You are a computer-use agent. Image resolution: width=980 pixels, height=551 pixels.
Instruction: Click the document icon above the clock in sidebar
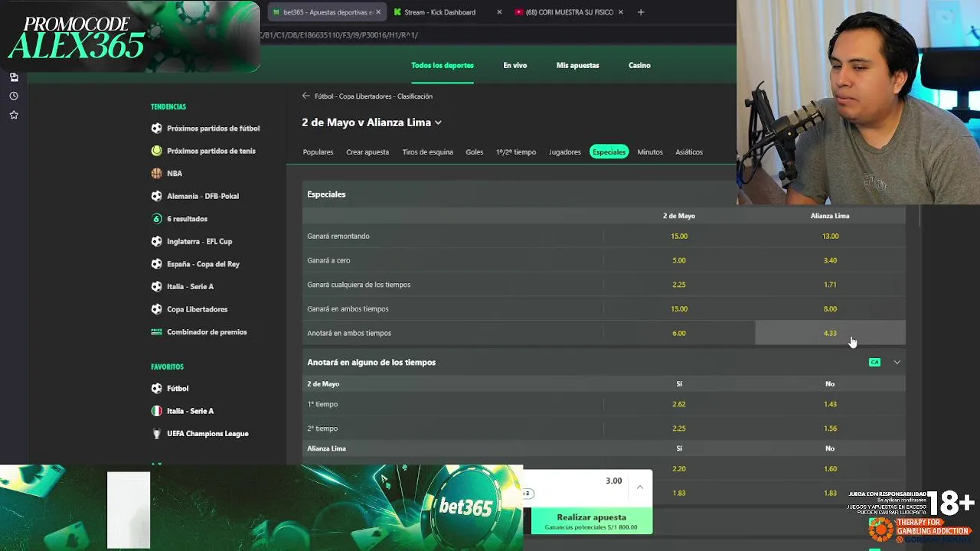tap(14, 77)
